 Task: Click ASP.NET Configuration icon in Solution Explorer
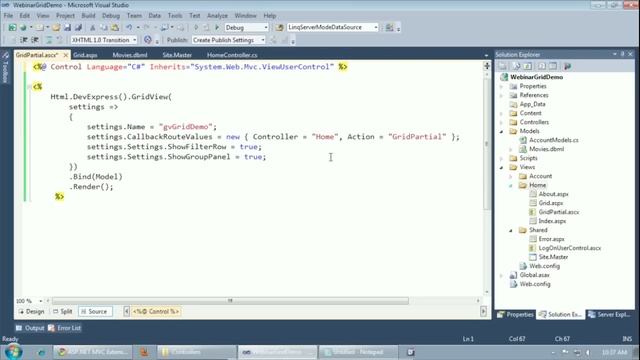point(567,66)
